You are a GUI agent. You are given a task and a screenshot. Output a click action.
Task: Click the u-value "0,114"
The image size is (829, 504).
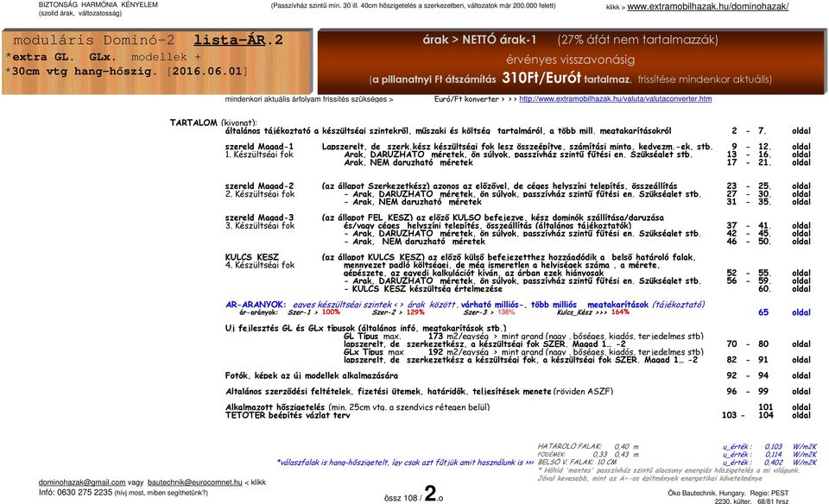[x=774, y=454]
